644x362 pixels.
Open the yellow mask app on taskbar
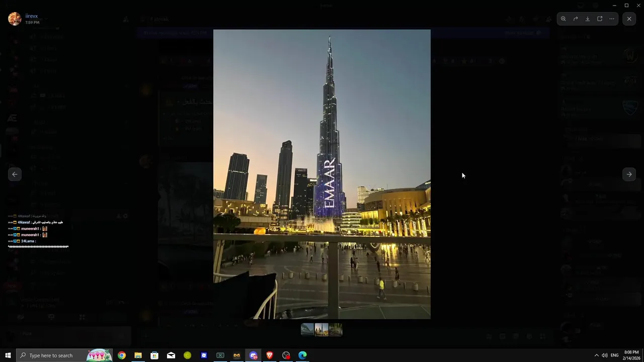pos(236,355)
